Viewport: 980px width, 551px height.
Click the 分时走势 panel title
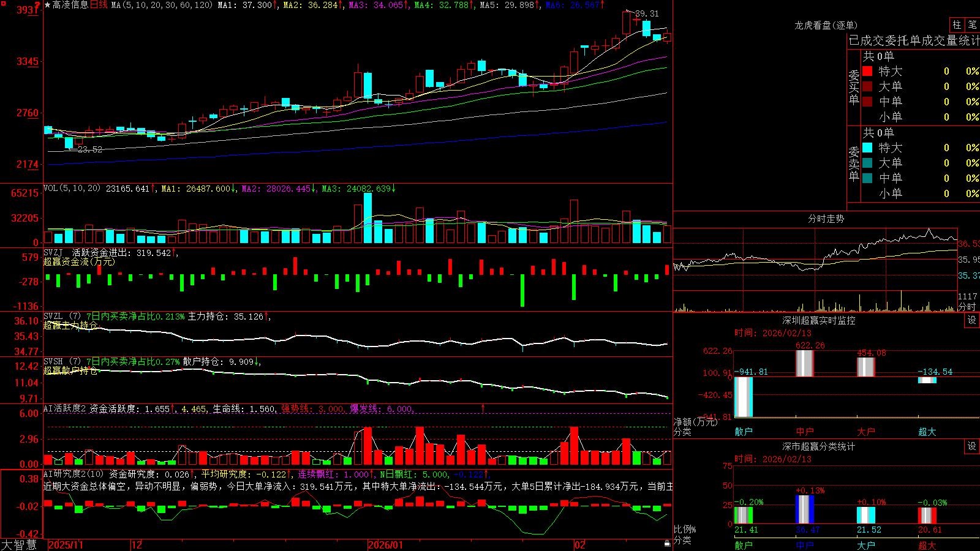coord(826,219)
